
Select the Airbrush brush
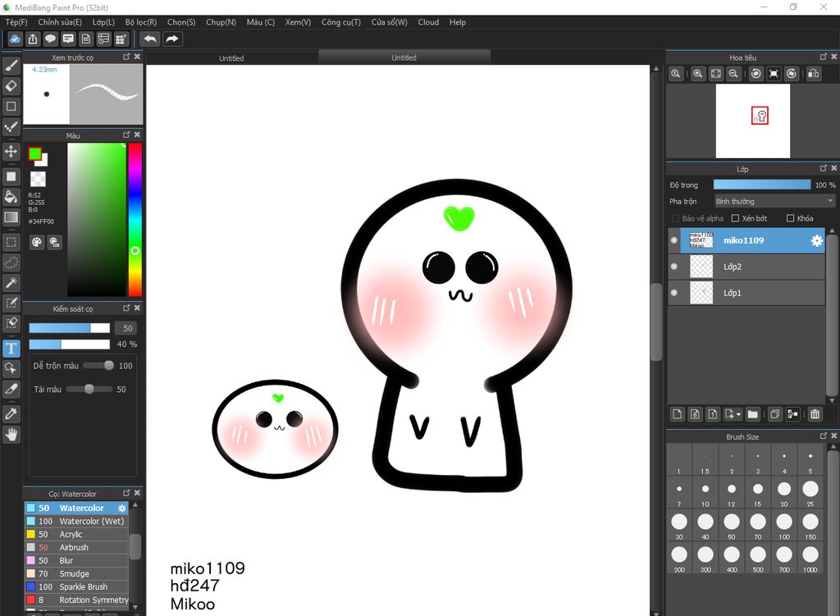76,547
